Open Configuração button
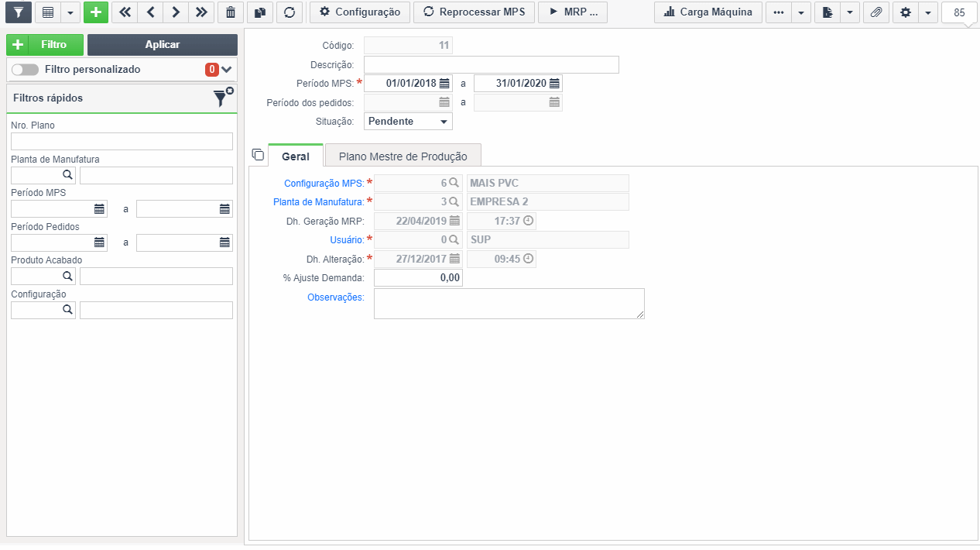The width and height of the screenshot is (980, 550). [x=360, y=12]
